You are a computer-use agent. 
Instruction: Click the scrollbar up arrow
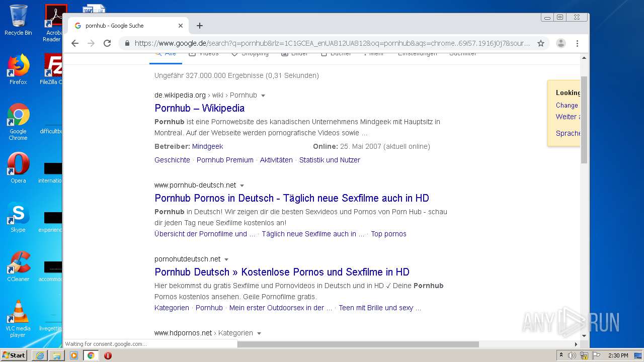(584, 57)
